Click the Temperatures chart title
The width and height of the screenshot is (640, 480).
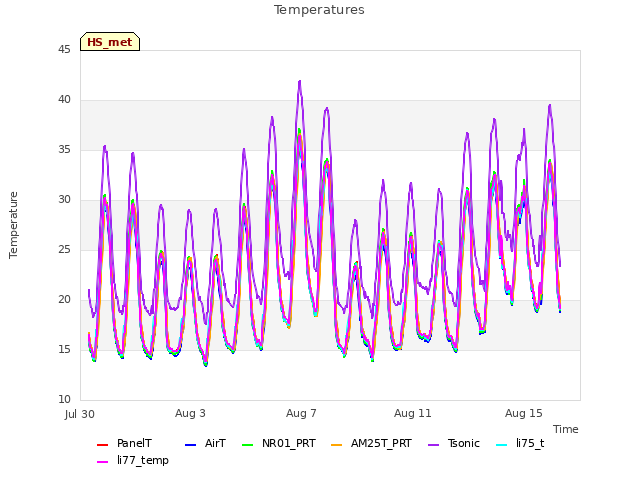319,10
